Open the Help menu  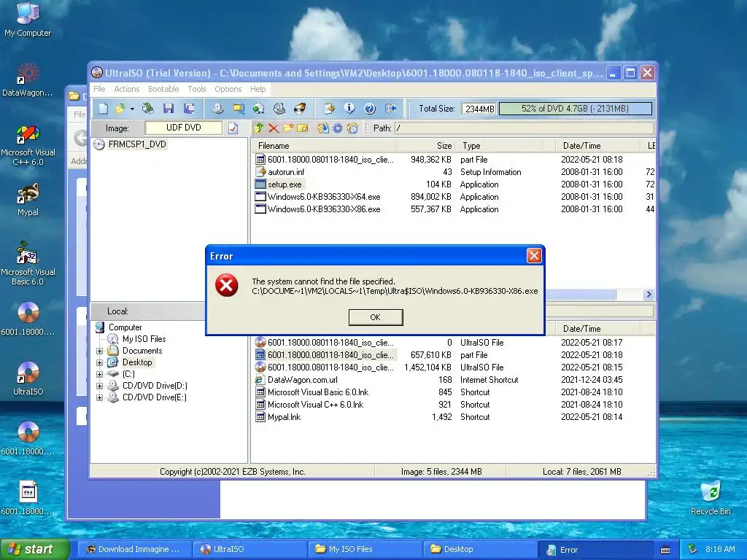click(x=258, y=89)
